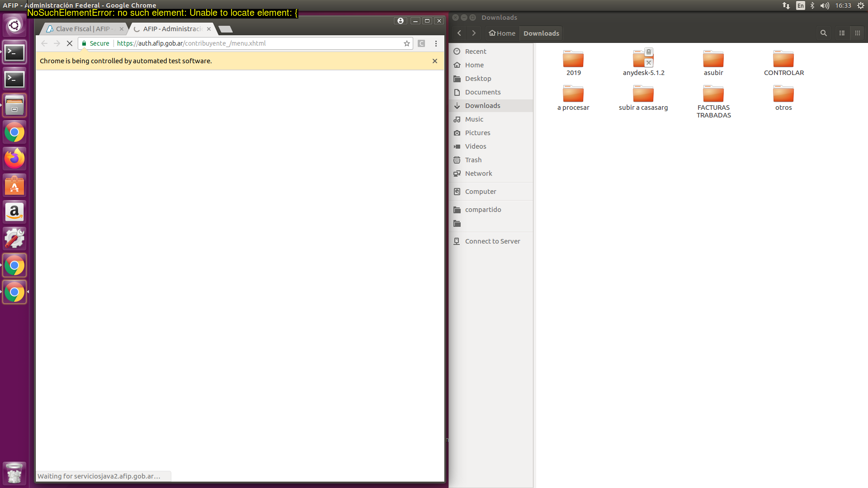Open the first Terminal launcher icon

coord(14,53)
